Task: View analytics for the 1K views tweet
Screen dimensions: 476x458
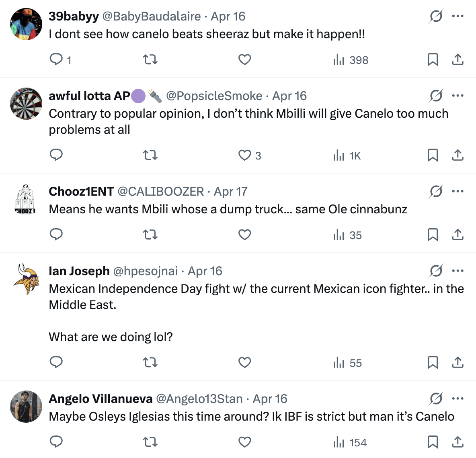Action: (347, 155)
